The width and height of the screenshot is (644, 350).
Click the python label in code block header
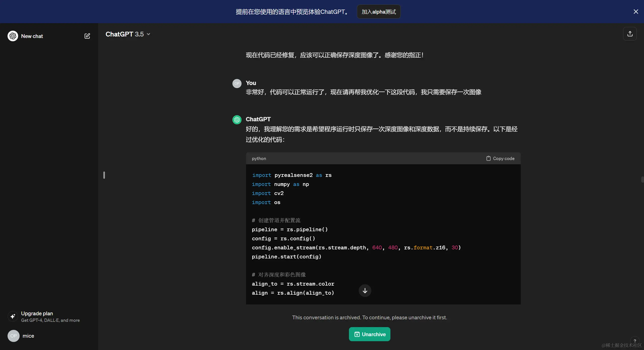[x=259, y=159]
